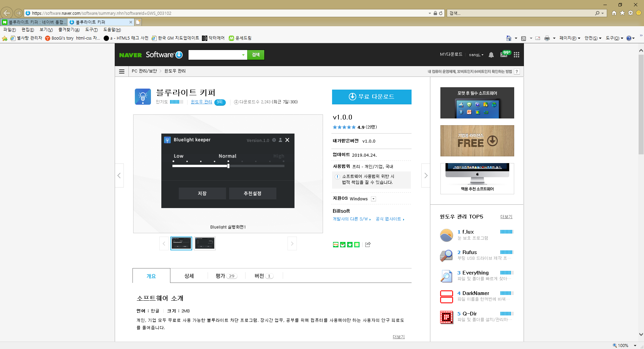The image size is (644, 349).
Task: Click the 저장 button in preview
Action: click(202, 193)
